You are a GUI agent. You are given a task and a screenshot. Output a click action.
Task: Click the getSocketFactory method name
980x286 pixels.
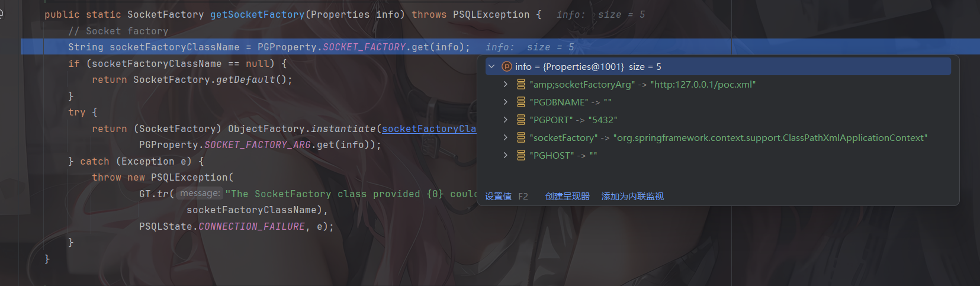pos(257,15)
